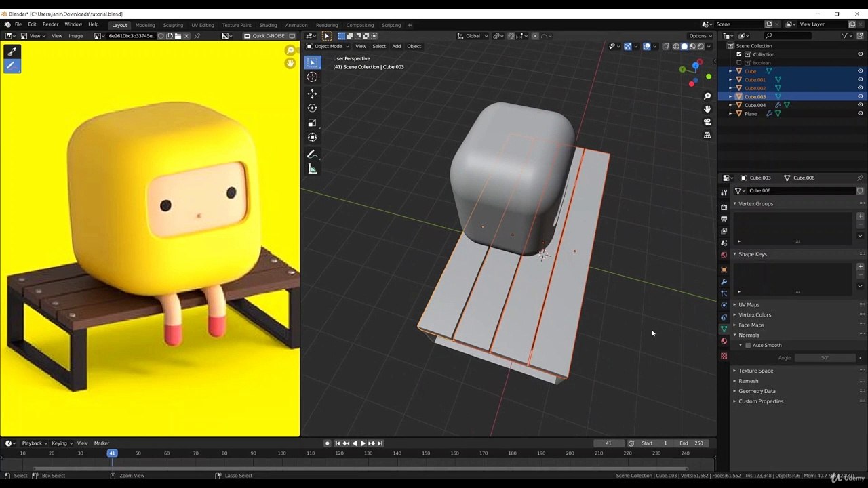Click the viewport pan hand icon

point(707,109)
